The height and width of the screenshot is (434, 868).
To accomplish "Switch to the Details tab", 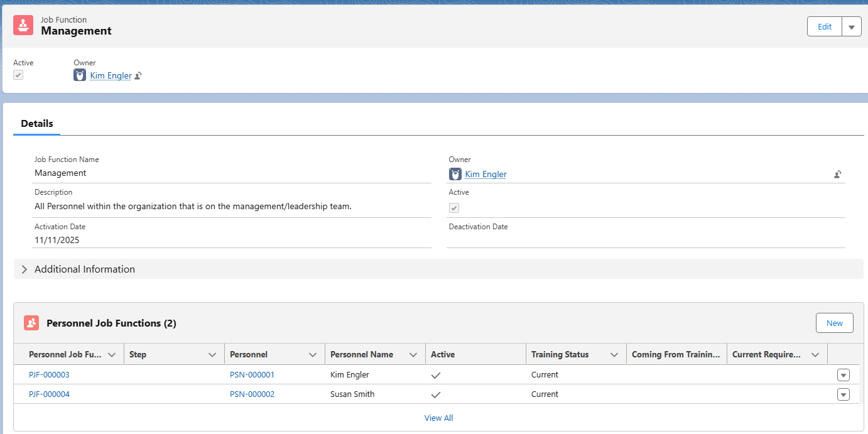I will point(37,124).
